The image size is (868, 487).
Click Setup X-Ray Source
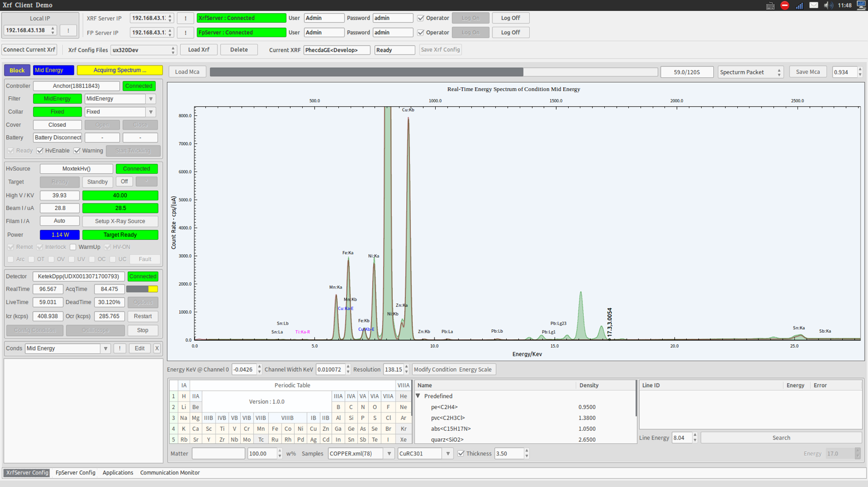pos(120,221)
